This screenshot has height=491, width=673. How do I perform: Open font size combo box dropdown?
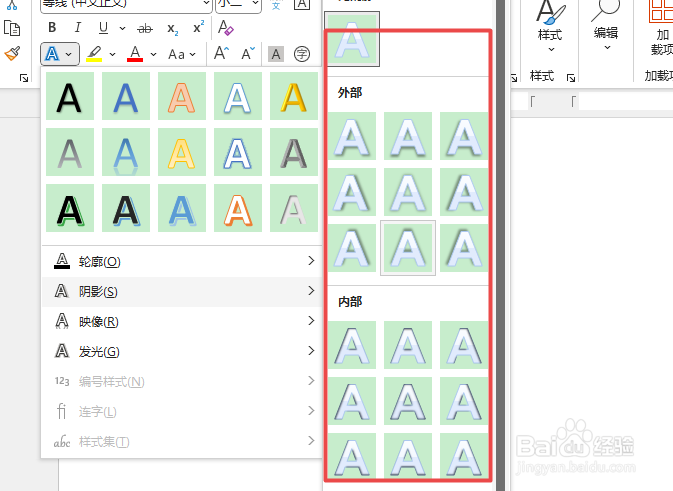(255, 3)
